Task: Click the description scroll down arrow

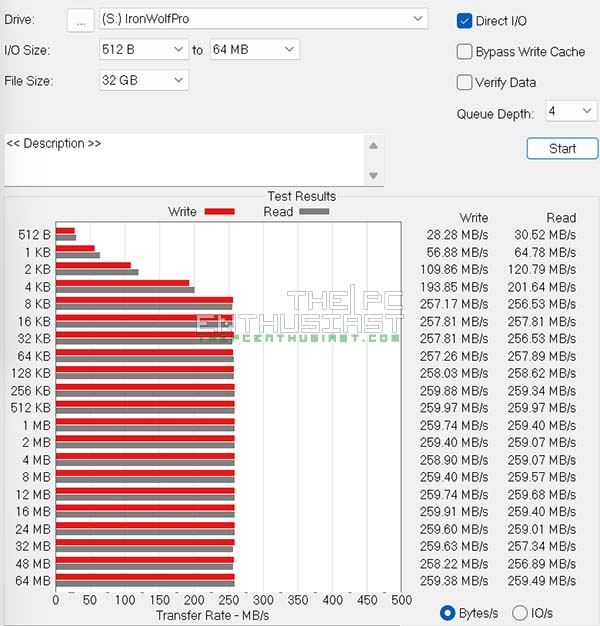Action: pos(374,175)
